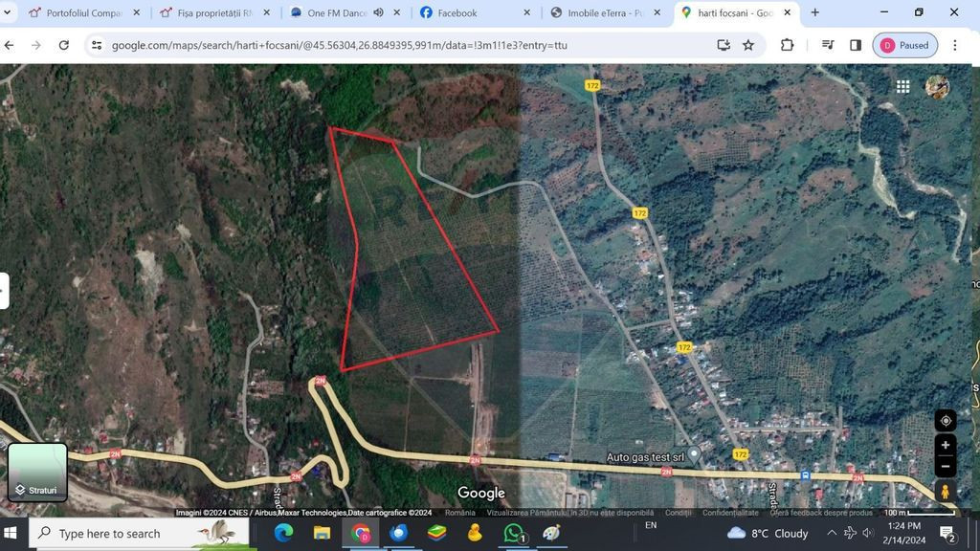The image size is (980, 551).
Task: Toggle the Chrome side panel
Action: (856, 45)
